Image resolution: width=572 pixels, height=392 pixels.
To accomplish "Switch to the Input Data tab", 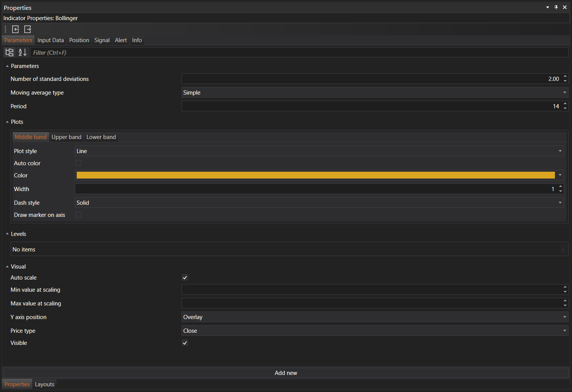I will pyautogui.click(x=51, y=40).
